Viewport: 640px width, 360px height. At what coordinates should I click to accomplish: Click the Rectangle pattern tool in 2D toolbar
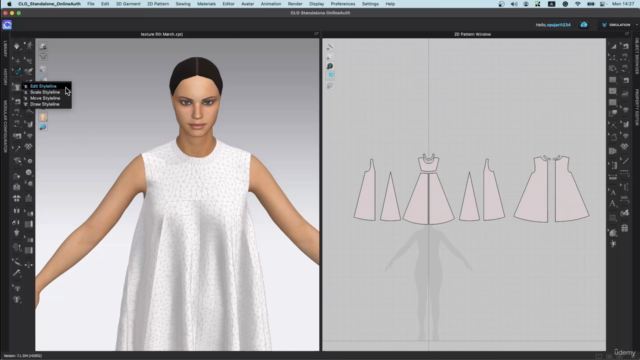coord(613,80)
